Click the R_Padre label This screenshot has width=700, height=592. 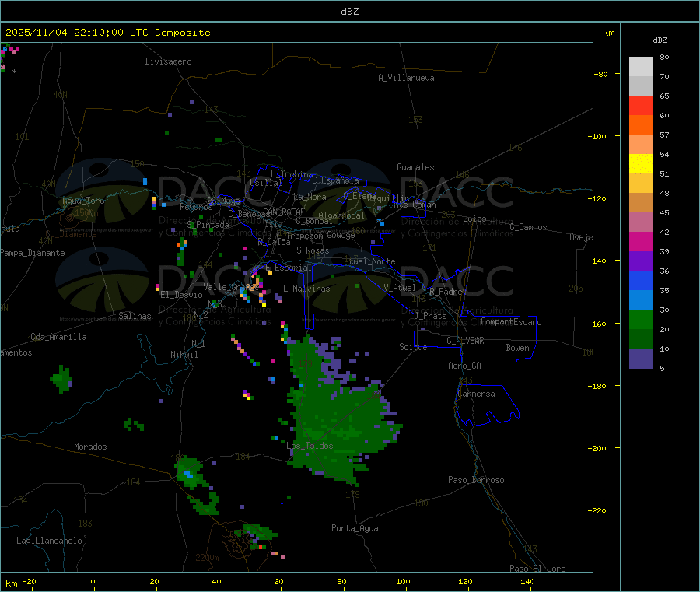pos(446,292)
